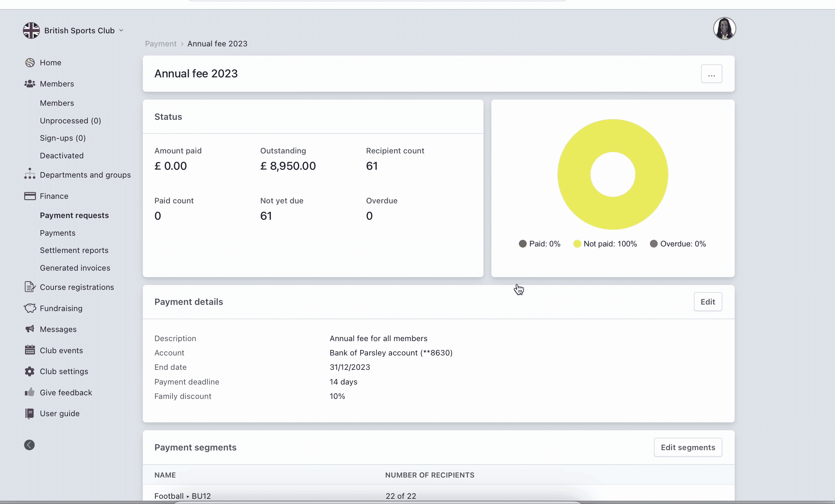This screenshot has height=504, width=835.
Task: Collapse the sidebar with arrow button
Action: [29, 445]
